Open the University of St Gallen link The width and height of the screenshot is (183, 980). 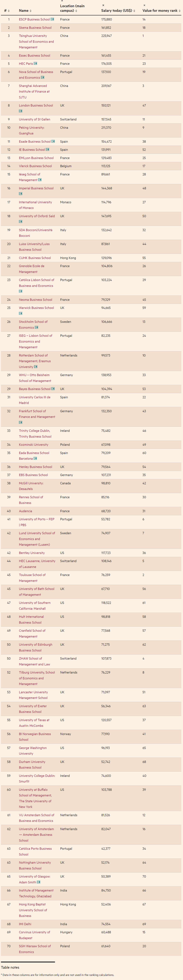[35, 119]
